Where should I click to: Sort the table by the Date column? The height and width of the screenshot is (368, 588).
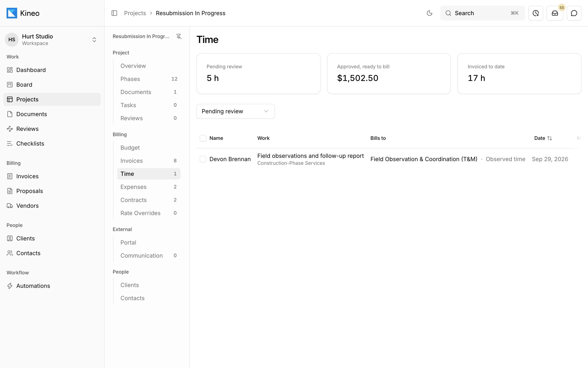[x=543, y=138]
